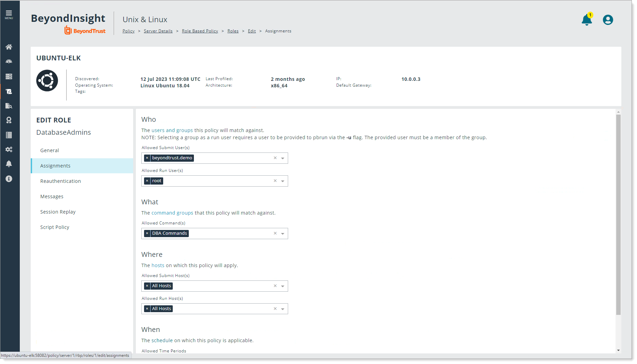Expand the Allowed Run User(s) dropdown arrow
This screenshot has height=364, width=637.
(283, 181)
